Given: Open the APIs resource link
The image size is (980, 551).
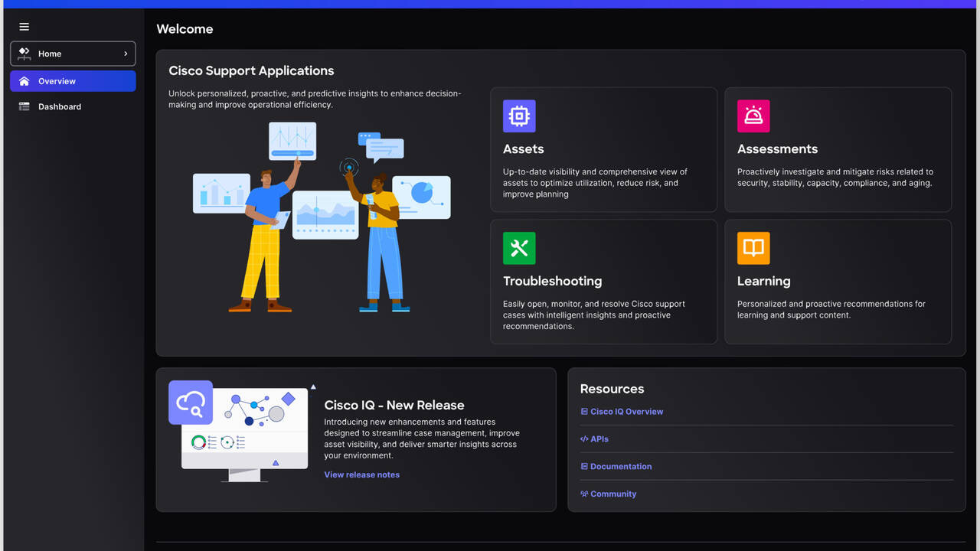Looking at the screenshot, I should click(x=599, y=439).
